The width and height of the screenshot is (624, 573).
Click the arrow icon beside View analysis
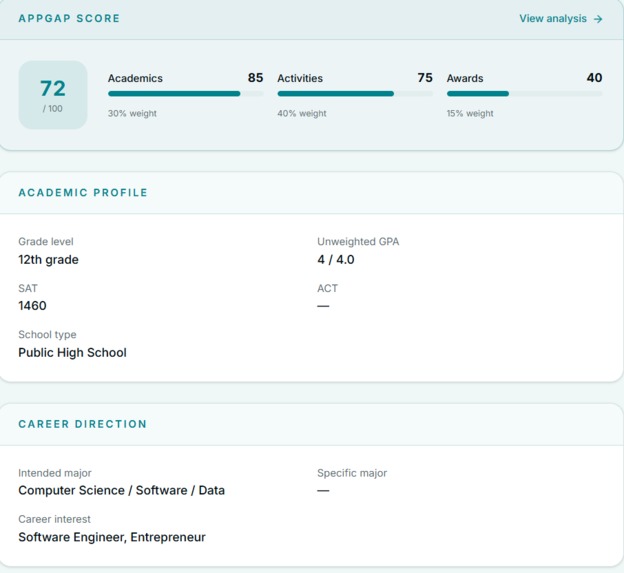(598, 19)
